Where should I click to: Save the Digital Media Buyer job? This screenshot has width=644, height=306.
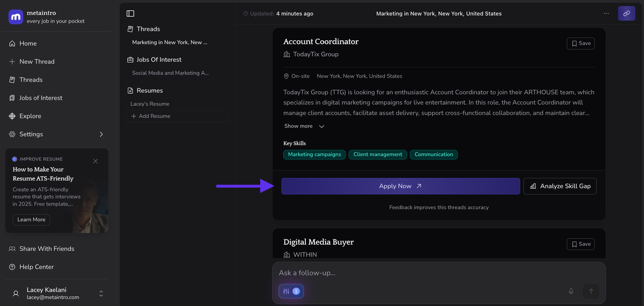[580, 244]
